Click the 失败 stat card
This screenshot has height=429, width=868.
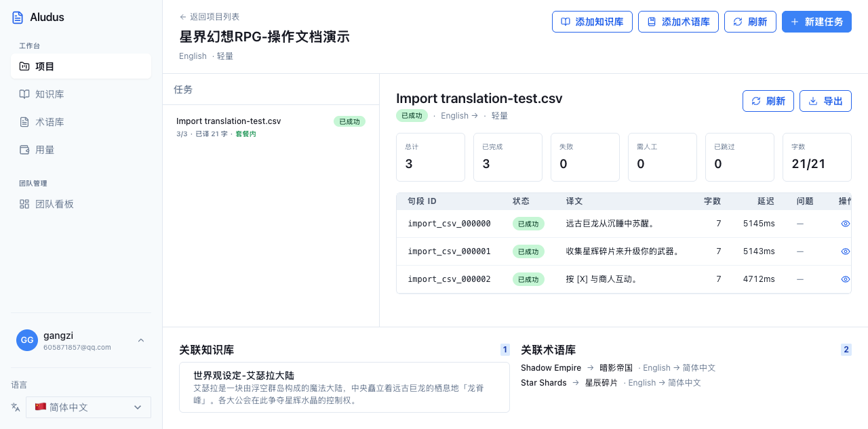coord(585,157)
